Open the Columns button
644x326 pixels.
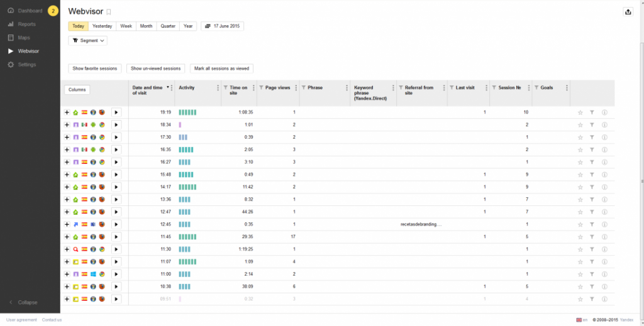(77, 90)
